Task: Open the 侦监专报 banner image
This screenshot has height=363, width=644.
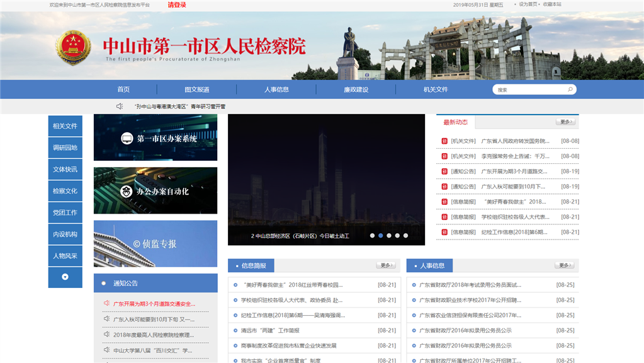Action: [155, 244]
